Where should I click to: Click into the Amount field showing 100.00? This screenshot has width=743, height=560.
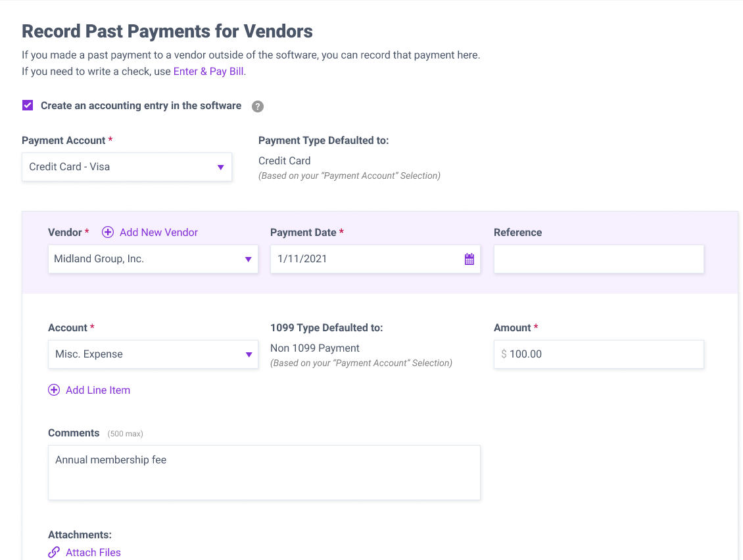click(599, 354)
